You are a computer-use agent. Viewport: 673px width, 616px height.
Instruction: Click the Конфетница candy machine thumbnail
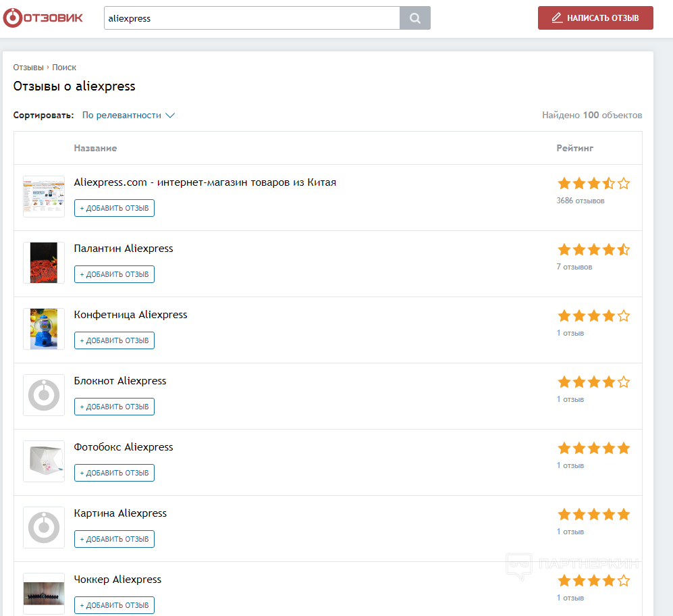click(44, 329)
